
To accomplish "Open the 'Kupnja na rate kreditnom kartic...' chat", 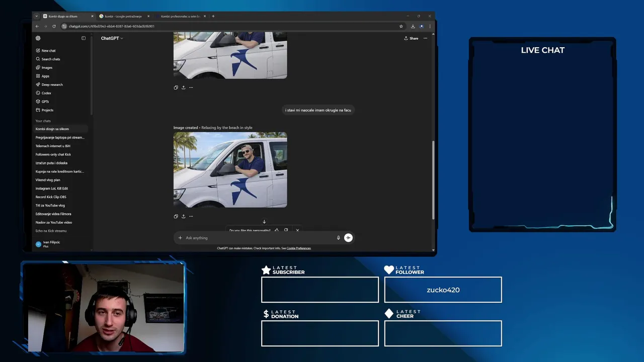I will coord(61,171).
